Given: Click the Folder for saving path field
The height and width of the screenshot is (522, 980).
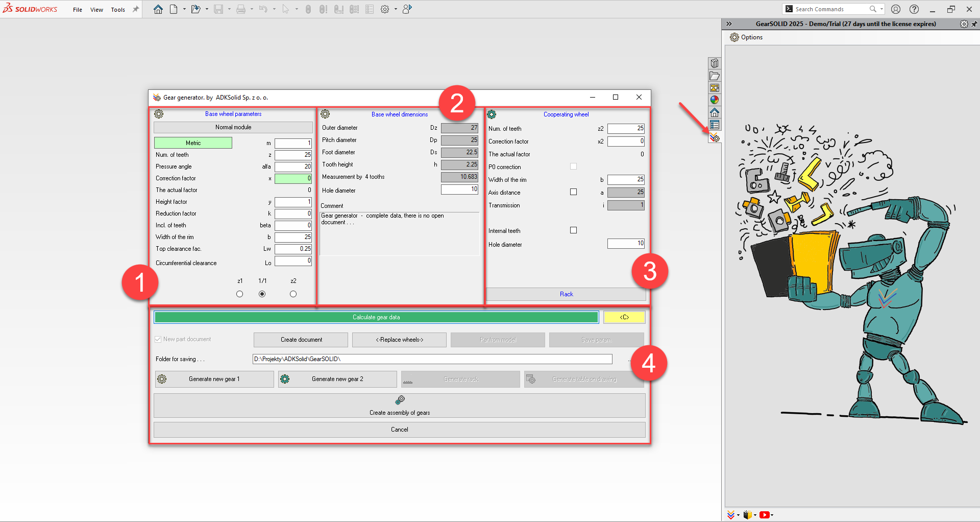Looking at the screenshot, I should [x=432, y=359].
